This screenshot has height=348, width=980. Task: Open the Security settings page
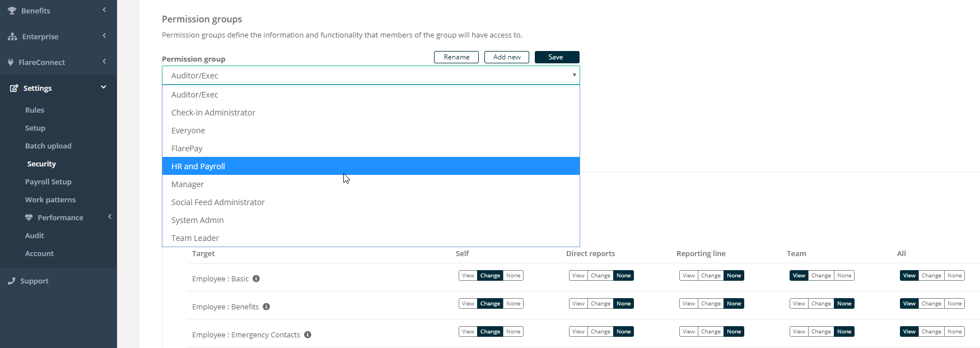click(41, 164)
